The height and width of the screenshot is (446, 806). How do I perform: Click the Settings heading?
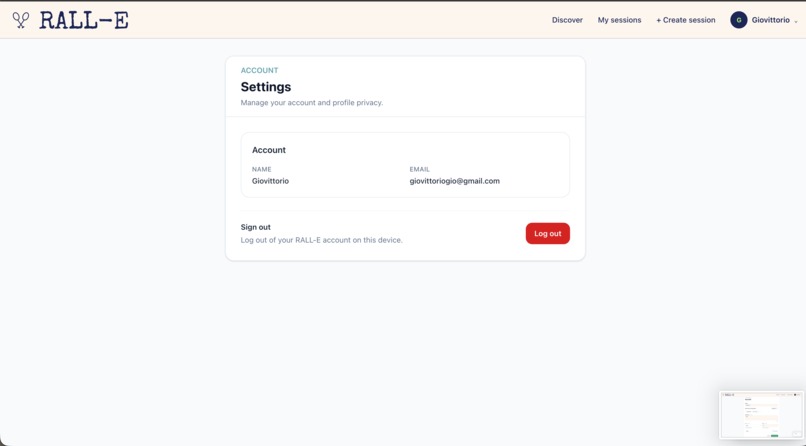(x=266, y=87)
